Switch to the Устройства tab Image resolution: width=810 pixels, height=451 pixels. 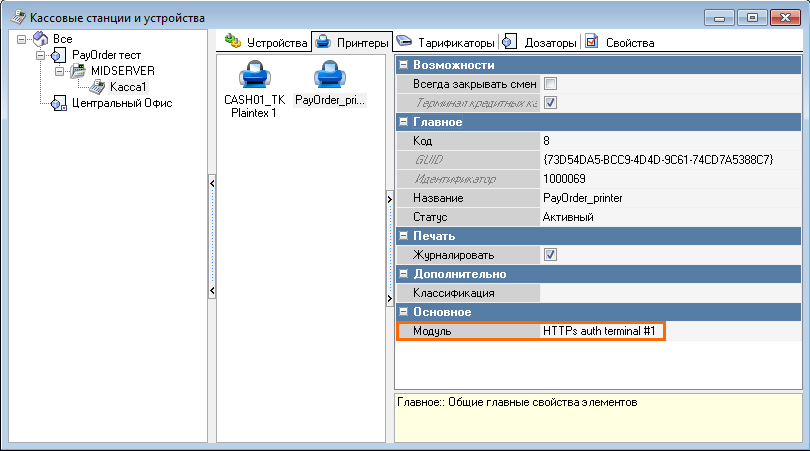click(266, 43)
